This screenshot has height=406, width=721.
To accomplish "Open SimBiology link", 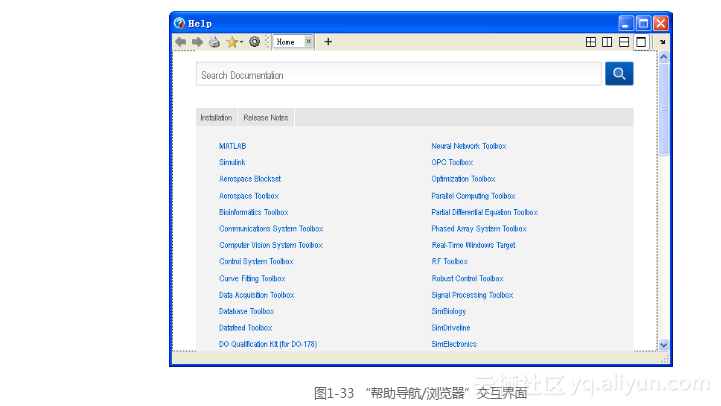I will [x=448, y=311].
